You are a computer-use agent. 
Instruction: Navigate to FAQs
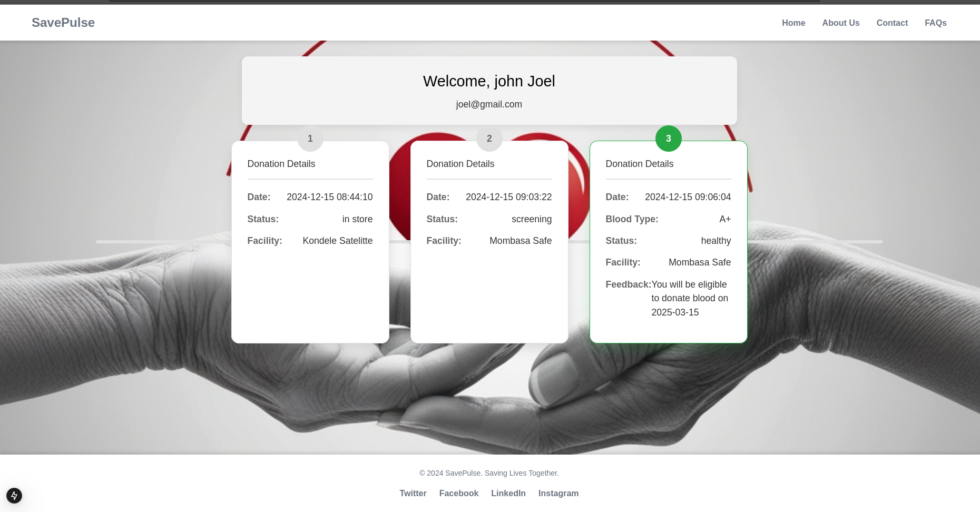[935, 23]
